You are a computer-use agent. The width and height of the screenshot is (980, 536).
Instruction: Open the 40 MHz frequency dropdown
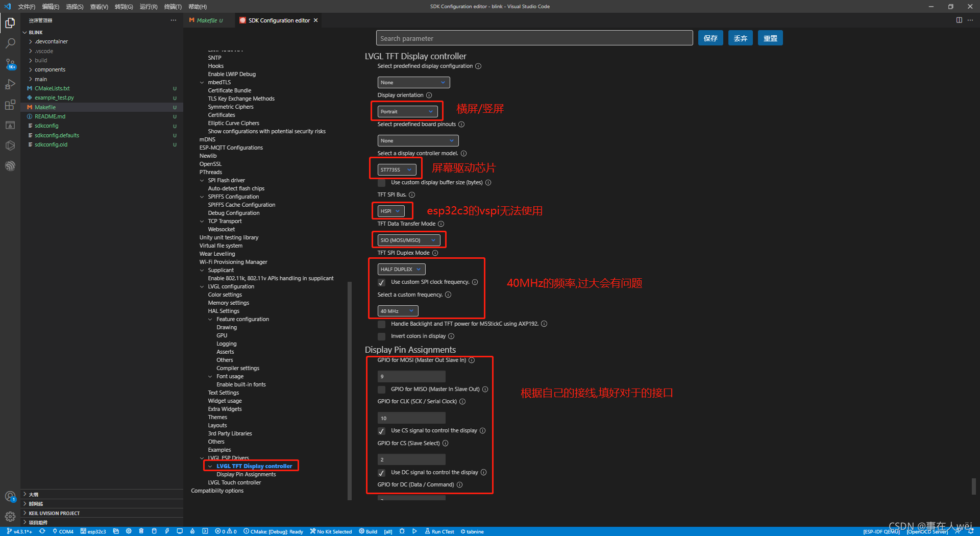398,311
